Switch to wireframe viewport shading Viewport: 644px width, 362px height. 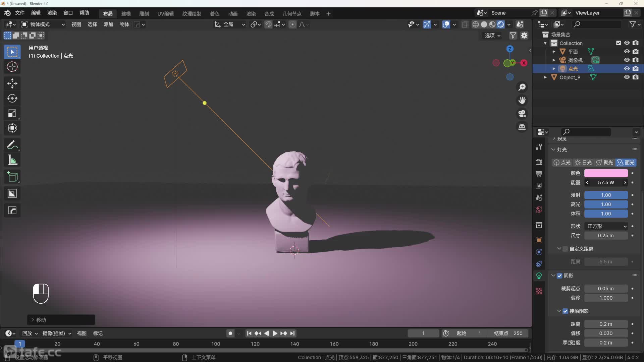point(475,24)
